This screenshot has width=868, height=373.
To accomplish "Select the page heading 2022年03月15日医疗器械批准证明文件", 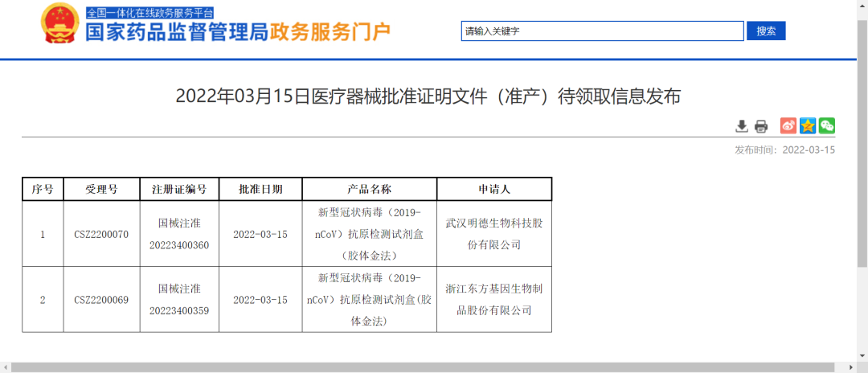I will [428, 96].
